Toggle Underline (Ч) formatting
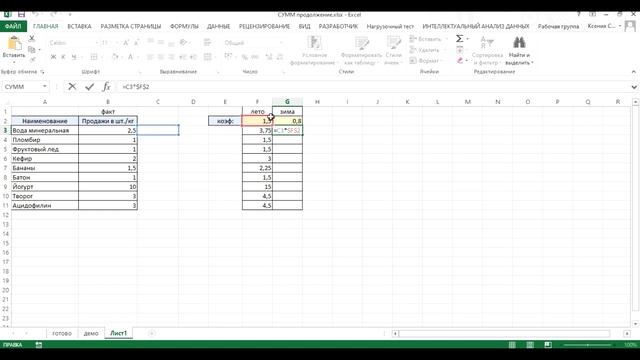 pos(74,57)
